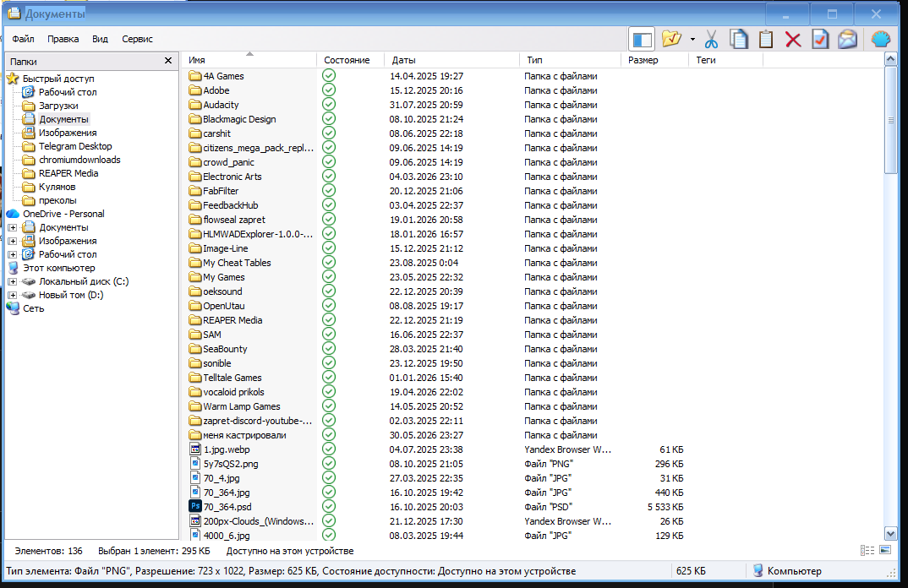Expand the Локальный диск (C:) tree node
908x588 pixels.
(12, 282)
